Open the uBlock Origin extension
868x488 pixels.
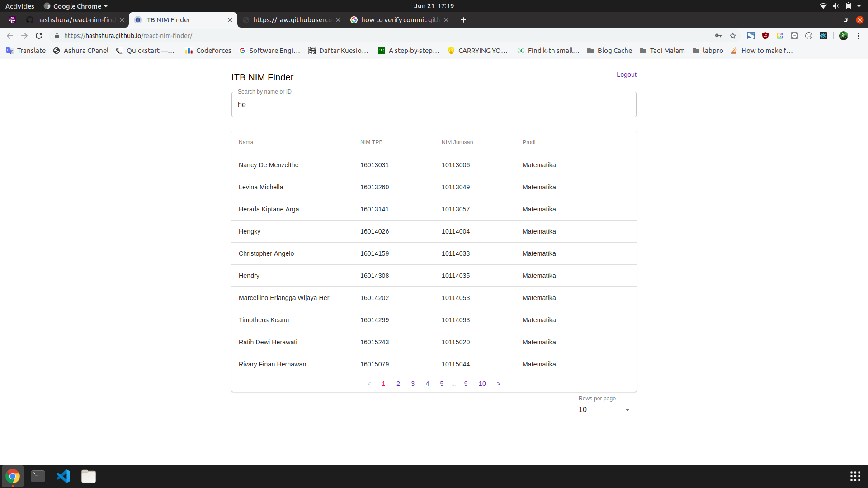point(764,36)
